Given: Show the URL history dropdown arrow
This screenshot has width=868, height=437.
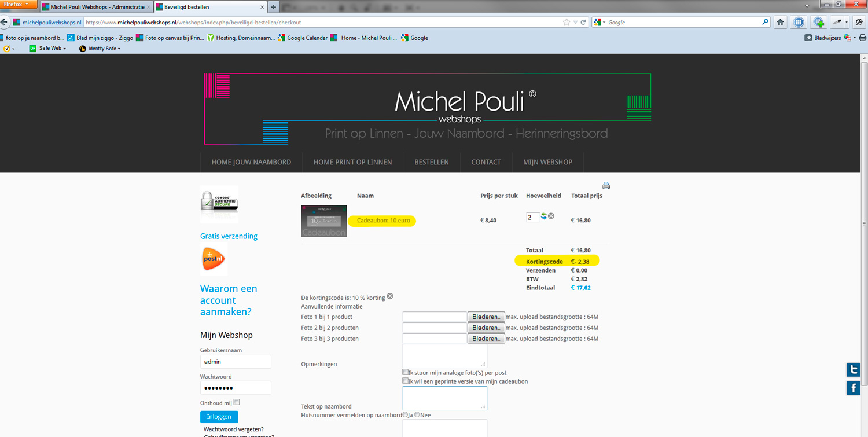Looking at the screenshot, I should [575, 22].
